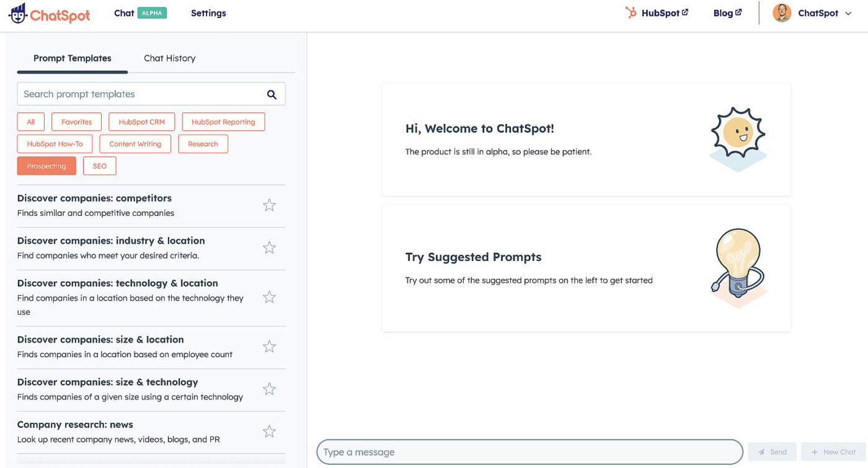Image resolution: width=868 pixels, height=468 pixels.
Task: Select the SEO filter chip
Action: (100, 166)
